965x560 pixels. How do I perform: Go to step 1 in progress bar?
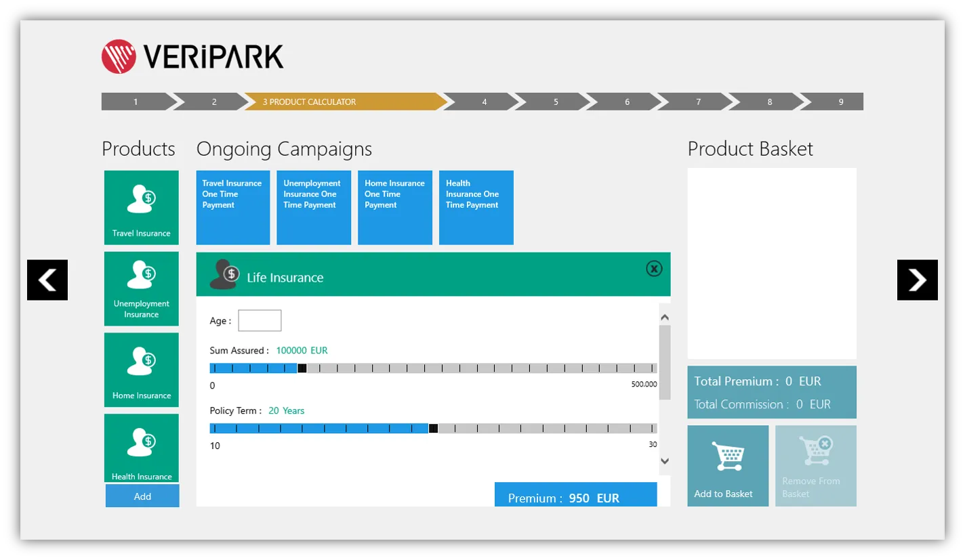click(x=138, y=102)
